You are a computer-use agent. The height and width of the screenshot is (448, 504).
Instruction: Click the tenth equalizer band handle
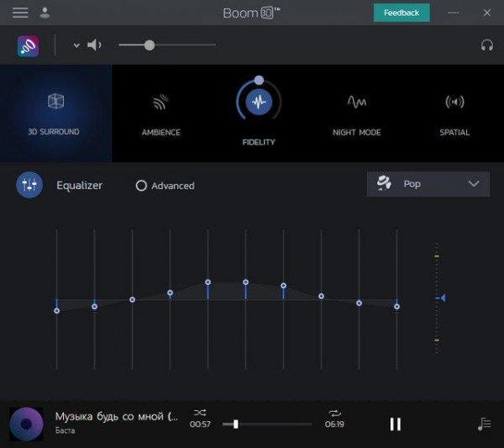[x=397, y=307]
